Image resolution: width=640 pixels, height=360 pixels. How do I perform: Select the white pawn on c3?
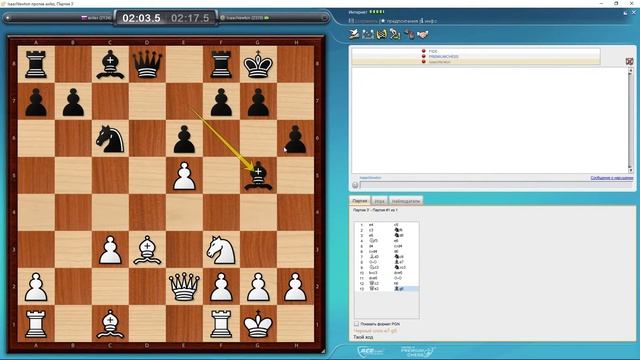point(110,249)
